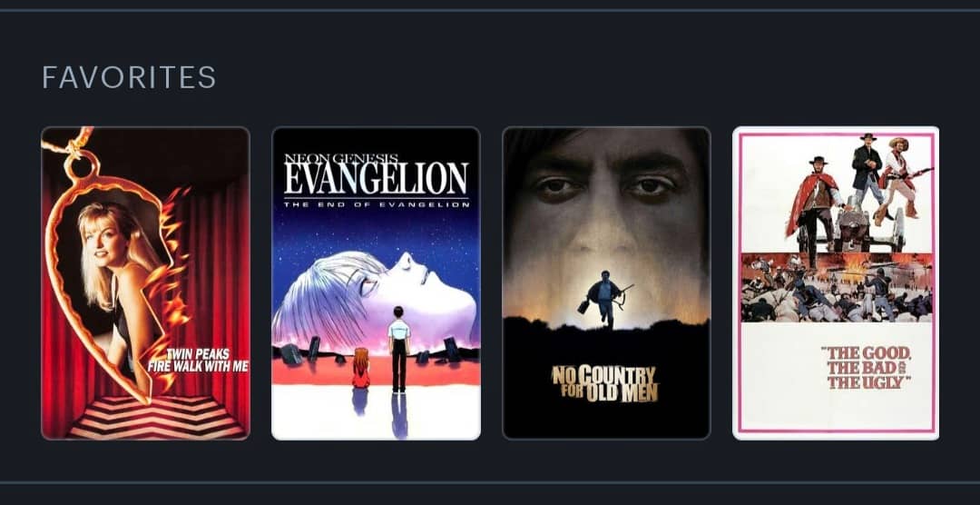Click the zigzag floor on the Twin Peaks poster
The width and height of the screenshot is (980, 505).
156,417
